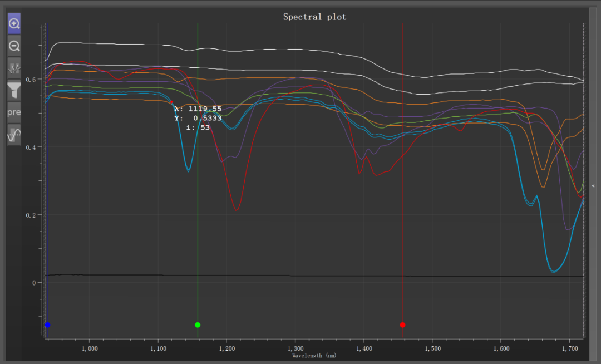Viewport: 601px width, 364px height.
Task: Click the green vertical wavelength line
Action: 198,230
